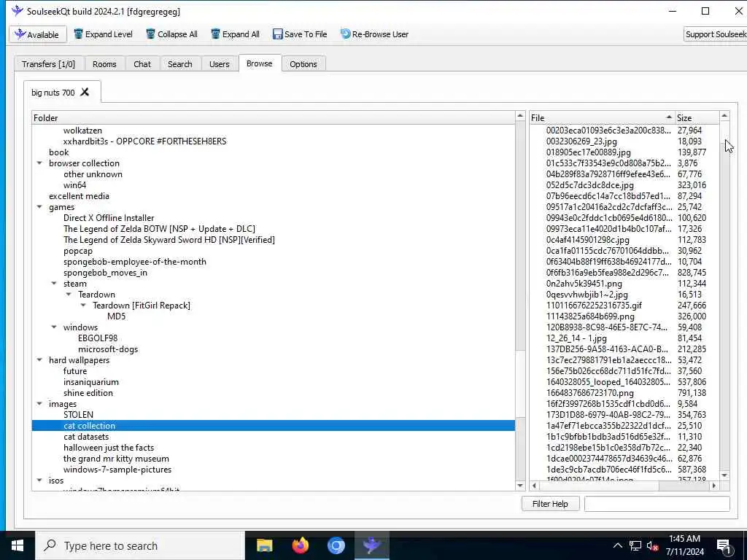Collapse the steam folder
This screenshot has height=560, width=747.
point(54,284)
